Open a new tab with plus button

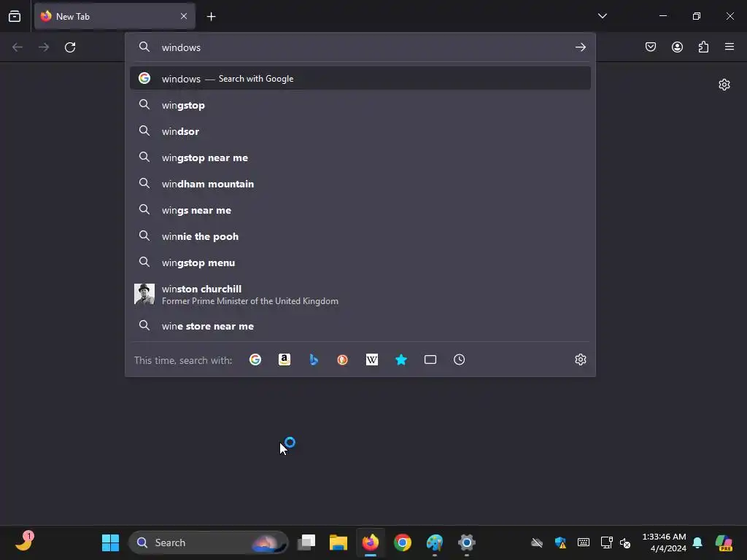pyautogui.click(x=211, y=17)
